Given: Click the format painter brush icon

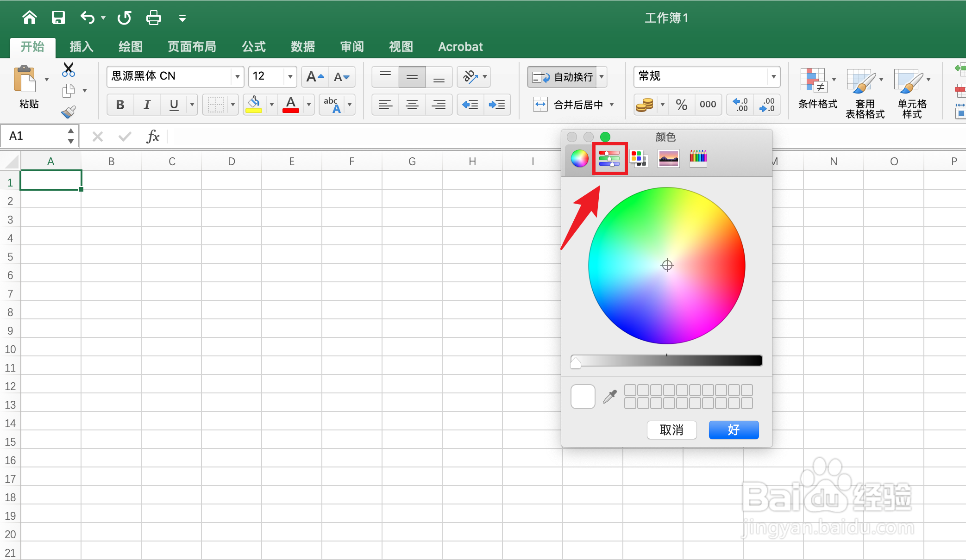Looking at the screenshot, I should (69, 112).
